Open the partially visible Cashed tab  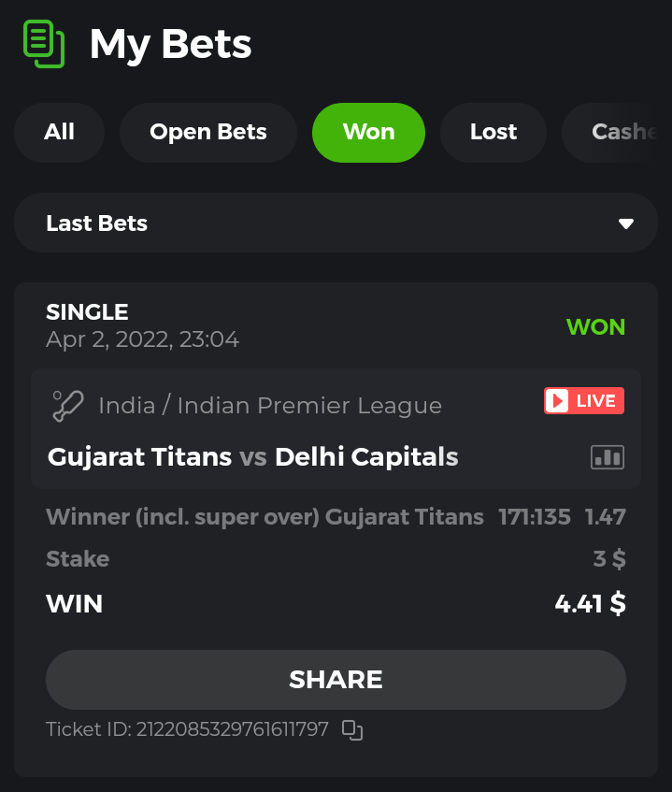click(617, 133)
